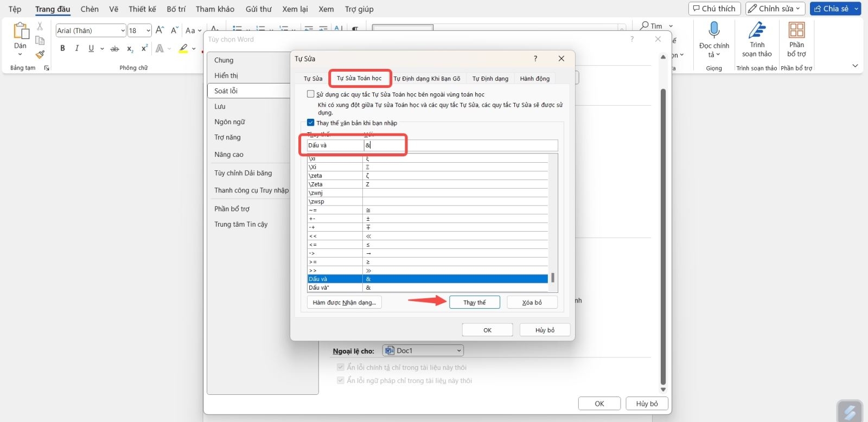The width and height of the screenshot is (868, 422).
Task: Click the Thay thế button
Action: click(475, 302)
